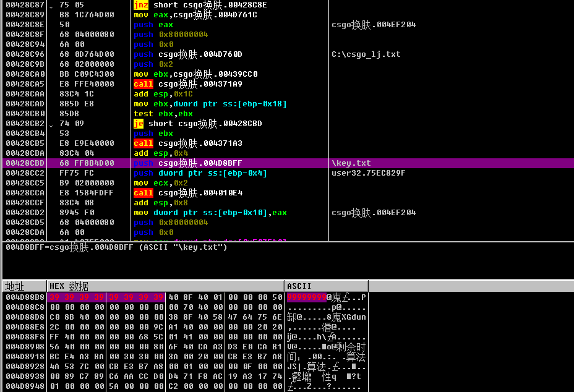Click the 地址 column header in dump
Viewport: 574px width, 392px height.
tap(25, 286)
